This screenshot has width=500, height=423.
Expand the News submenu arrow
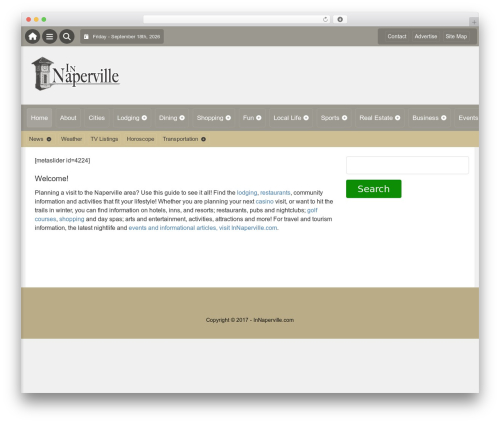(49, 139)
